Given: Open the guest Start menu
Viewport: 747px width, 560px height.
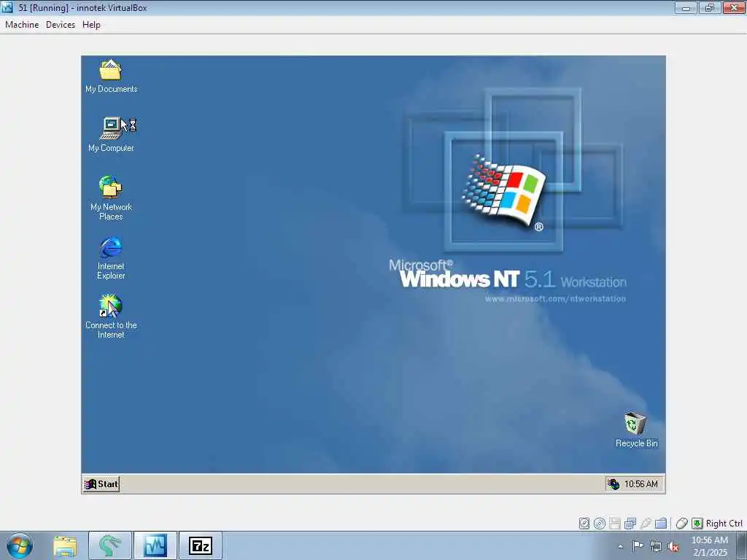Looking at the screenshot, I should click(x=101, y=484).
